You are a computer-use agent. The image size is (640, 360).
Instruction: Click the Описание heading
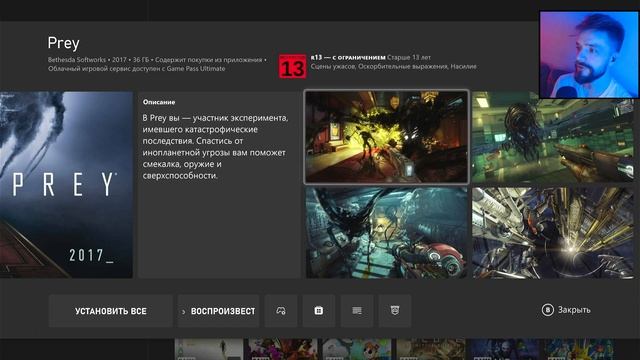click(159, 102)
